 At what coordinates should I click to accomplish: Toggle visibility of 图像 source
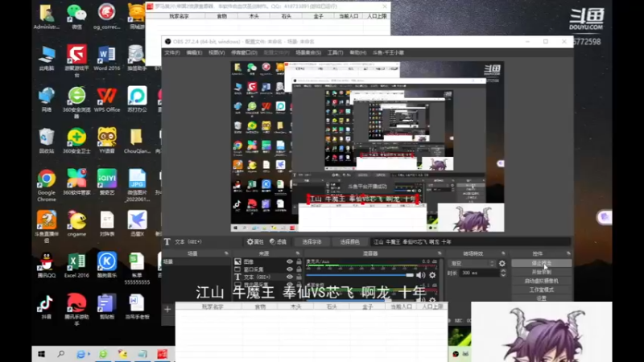coord(290,261)
